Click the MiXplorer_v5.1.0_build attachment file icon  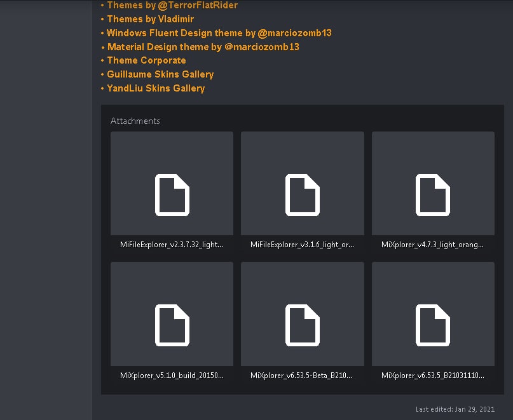point(172,325)
